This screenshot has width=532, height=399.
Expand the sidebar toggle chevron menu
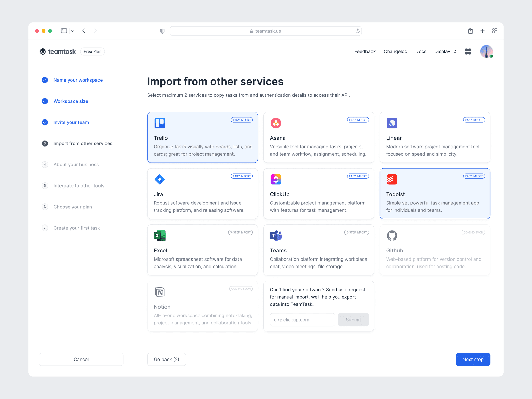point(73,31)
